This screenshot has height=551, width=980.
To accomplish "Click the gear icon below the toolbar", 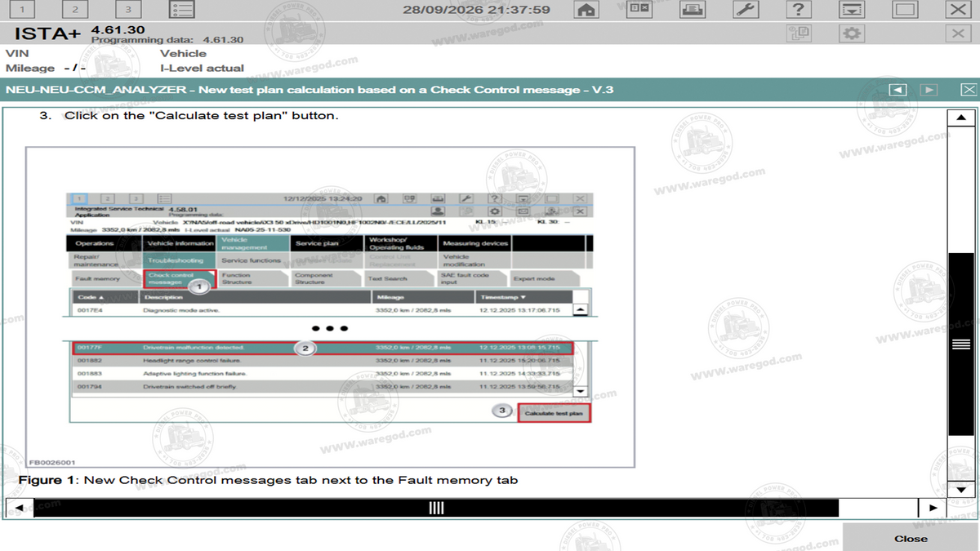I will [x=852, y=33].
